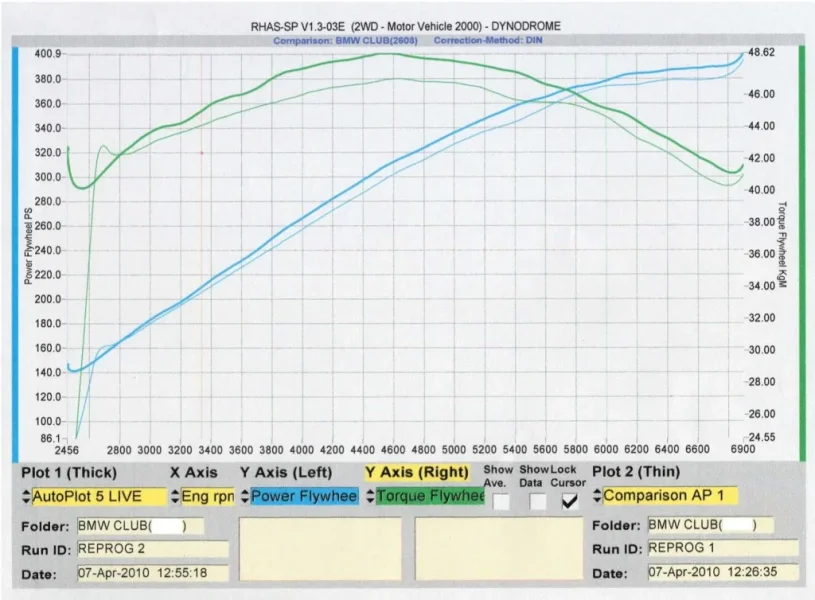The height and width of the screenshot is (600, 815).
Task: Click the Plot 1 Folder BMW CLUB field
Action: [x=140, y=526]
